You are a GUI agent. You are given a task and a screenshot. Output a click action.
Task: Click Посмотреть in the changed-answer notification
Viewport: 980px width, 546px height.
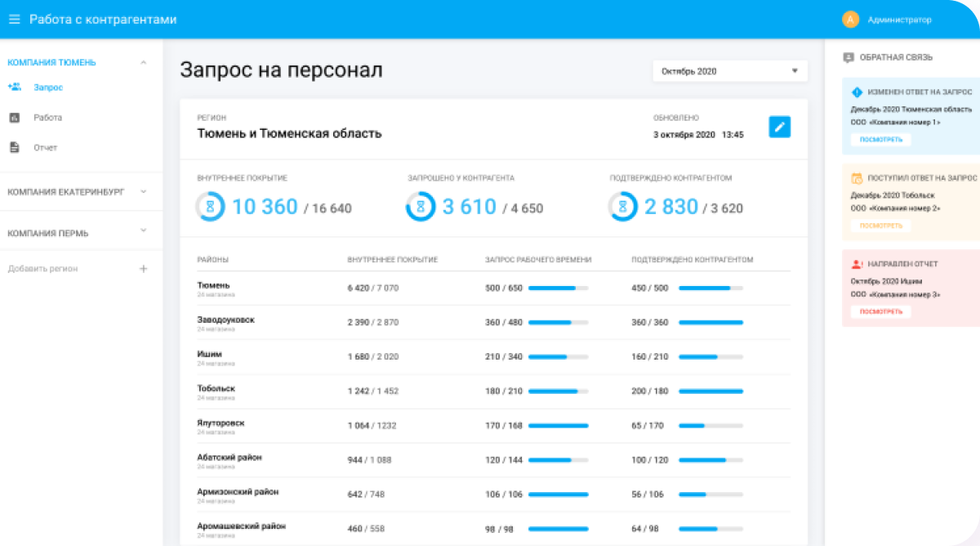click(x=880, y=140)
